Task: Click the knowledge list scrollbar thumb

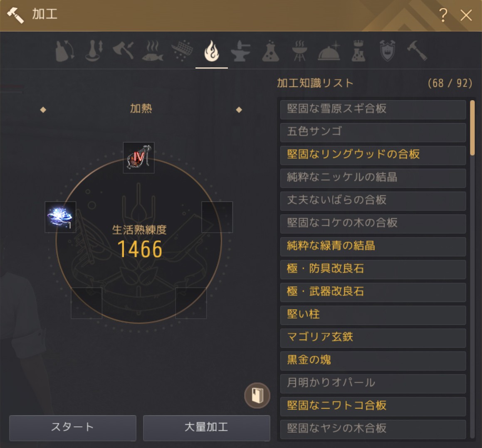Action: pos(472,128)
